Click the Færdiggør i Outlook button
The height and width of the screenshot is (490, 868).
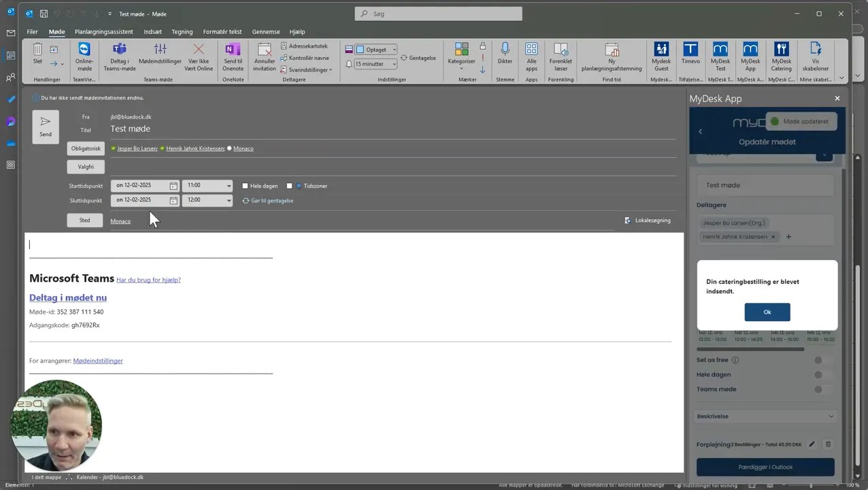(765, 467)
